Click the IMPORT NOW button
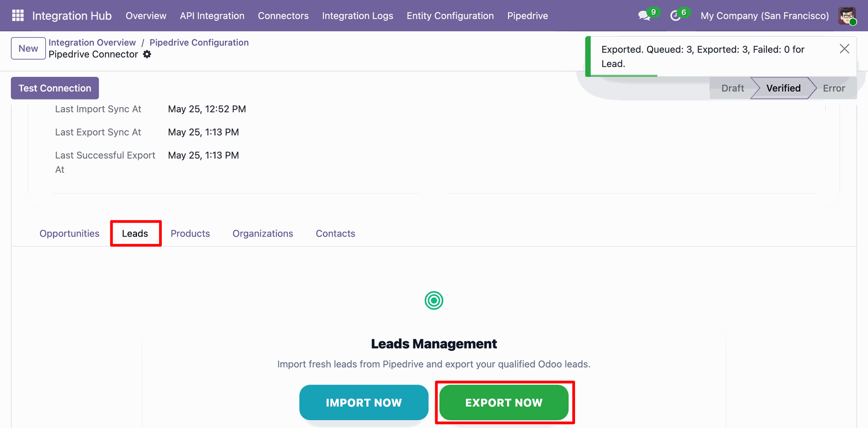The height and width of the screenshot is (428, 868). point(363,403)
